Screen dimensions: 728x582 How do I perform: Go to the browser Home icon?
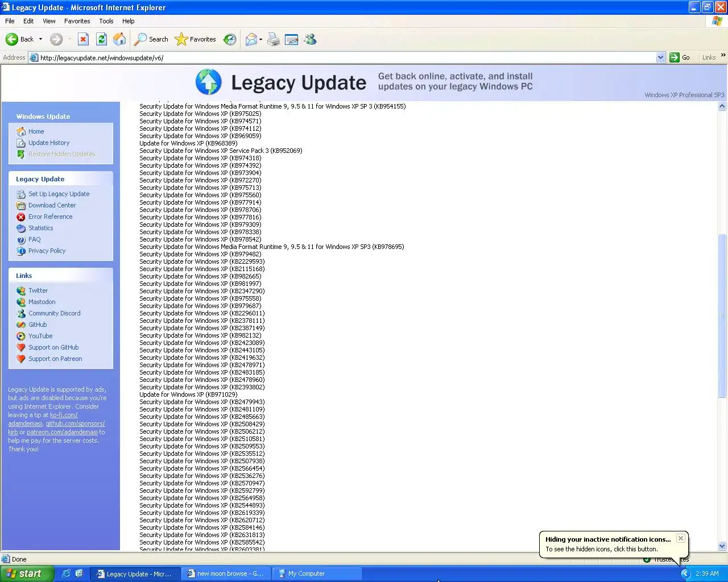pos(119,39)
